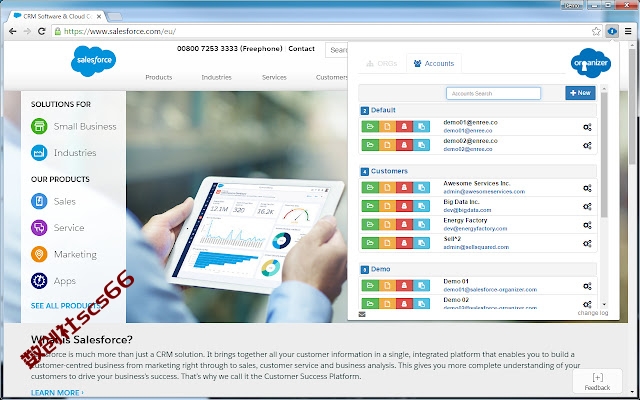Click orange page icon for Awesome Services Inc.

(x=387, y=187)
